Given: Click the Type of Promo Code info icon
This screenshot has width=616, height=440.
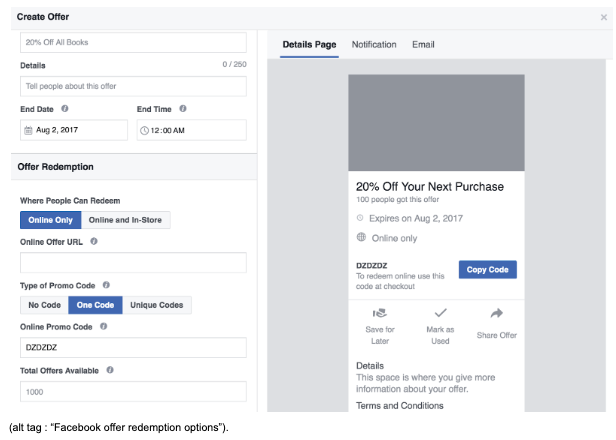Looking at the screenshot, I should (x=106, y=285).
